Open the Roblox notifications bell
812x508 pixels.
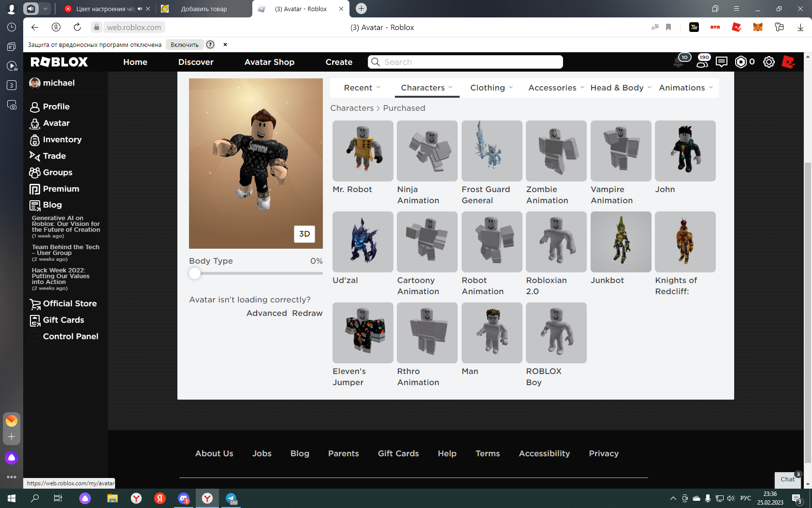point(679,62)
